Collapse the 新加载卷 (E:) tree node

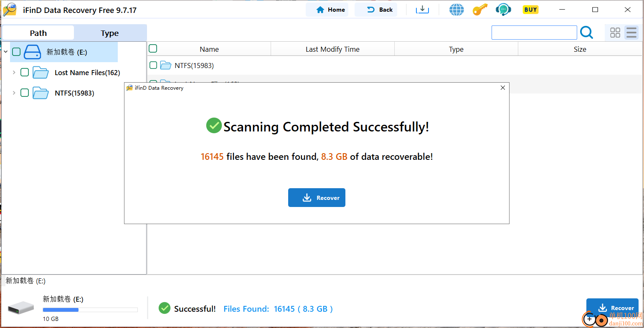coord(6,52)
